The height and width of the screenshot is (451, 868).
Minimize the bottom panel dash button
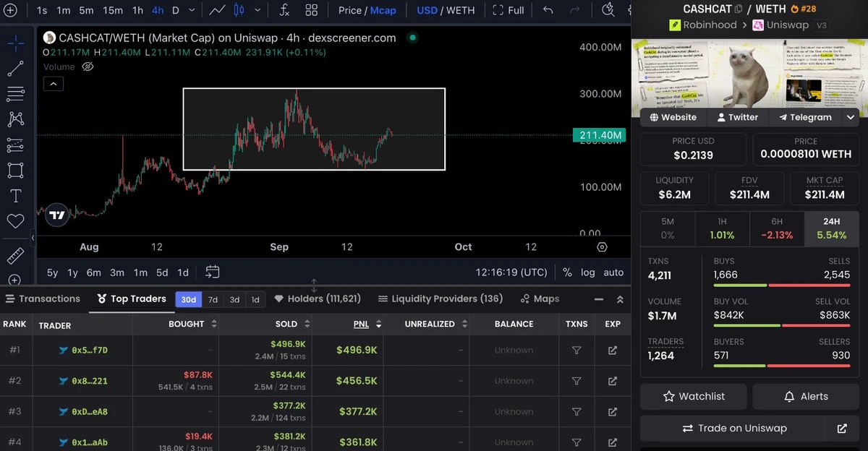coord(598,299)
